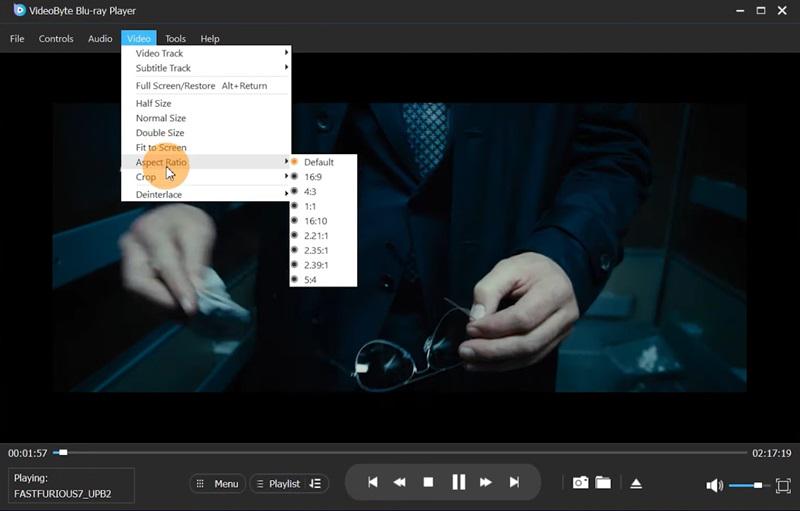Mute audio via the speaker icon

click(x=714, y=486)
